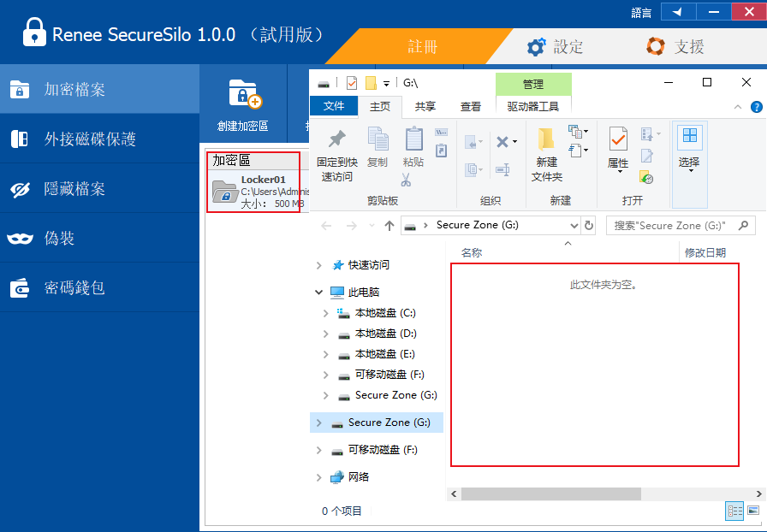
Task: Click the 粘贴 clipboard paste icon
Action: pos(413,139)
